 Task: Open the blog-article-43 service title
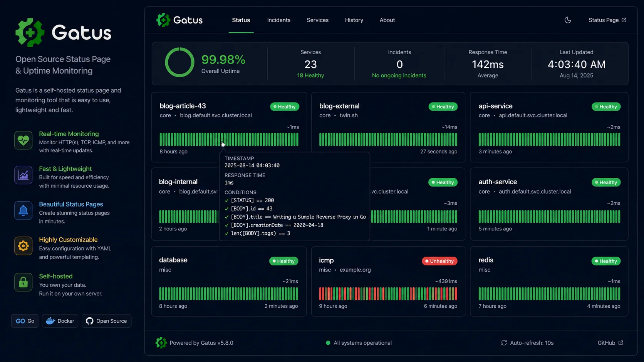pyautogui.click(x=183, y=106)
